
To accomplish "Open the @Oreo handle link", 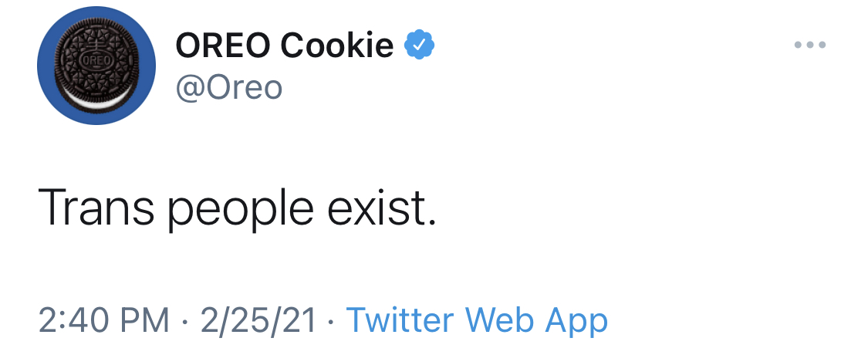I will [x=229, y=87].
